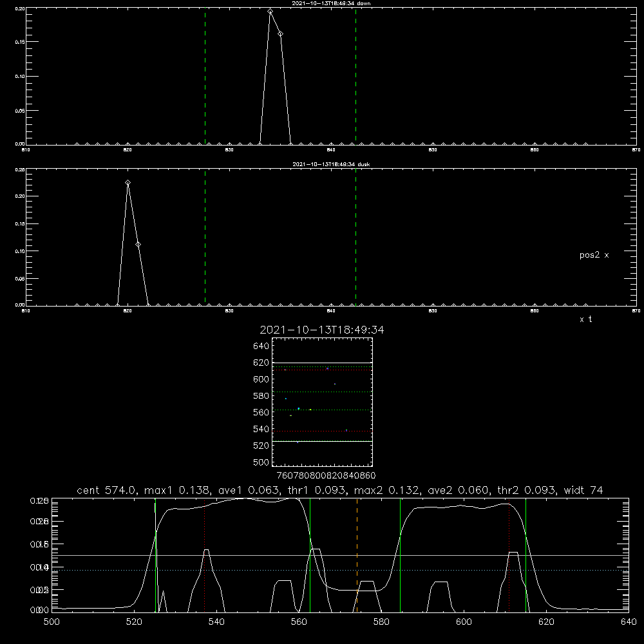Viewport: 644px width, 644px height.
Task: Click the 'pos2 x' label
Action: tap(594, 255)
